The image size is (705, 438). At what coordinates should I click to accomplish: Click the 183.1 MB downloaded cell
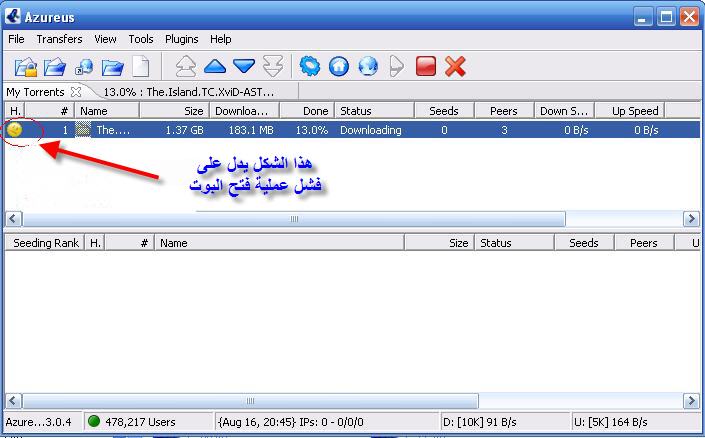pos(251,130)
